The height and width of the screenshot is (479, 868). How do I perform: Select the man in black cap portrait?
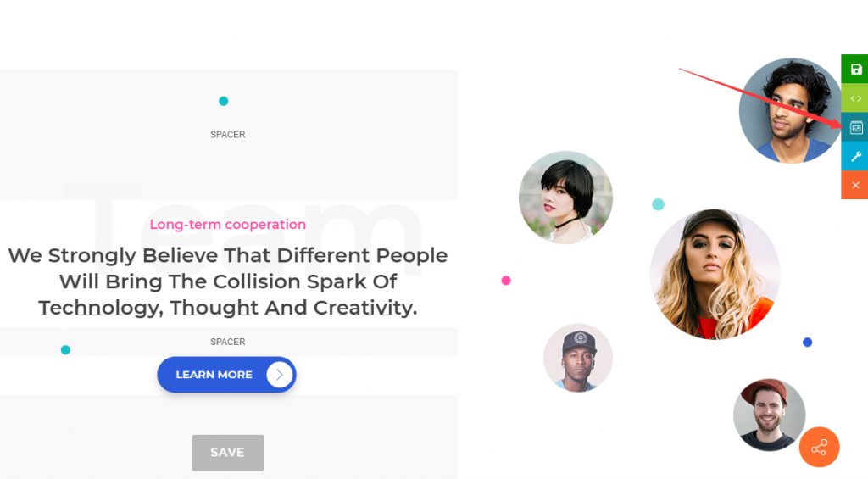(578, 357)
